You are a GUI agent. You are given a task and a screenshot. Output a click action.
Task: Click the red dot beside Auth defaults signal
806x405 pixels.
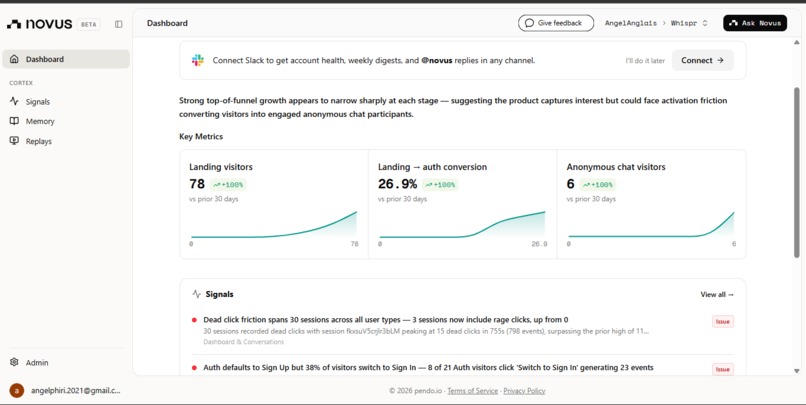click(194, 368)
